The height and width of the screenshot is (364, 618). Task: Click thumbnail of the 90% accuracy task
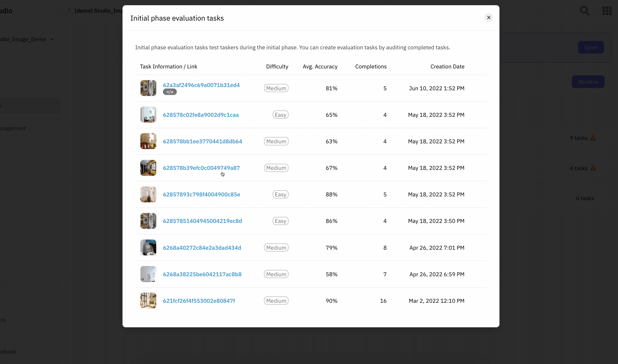pyautogui.click(x=148, y=301)
